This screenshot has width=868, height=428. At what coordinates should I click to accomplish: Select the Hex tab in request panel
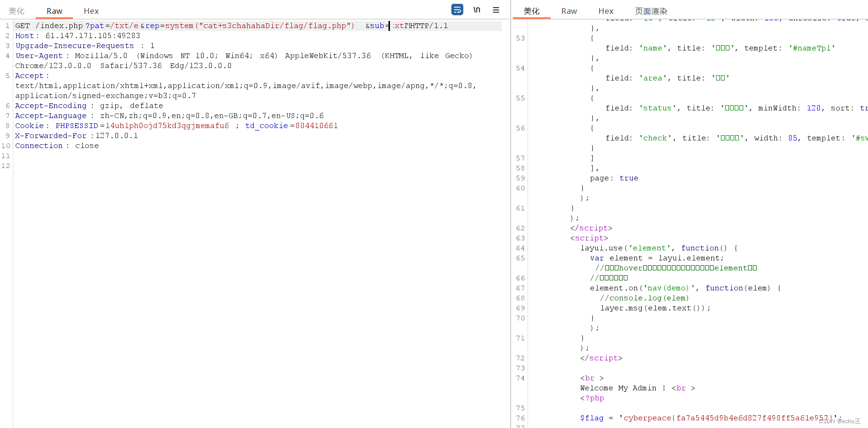click(91, 11)
